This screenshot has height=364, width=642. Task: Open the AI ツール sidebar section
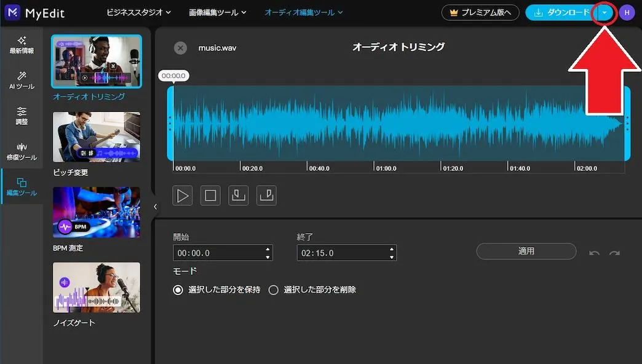click(x=22, y=81)
